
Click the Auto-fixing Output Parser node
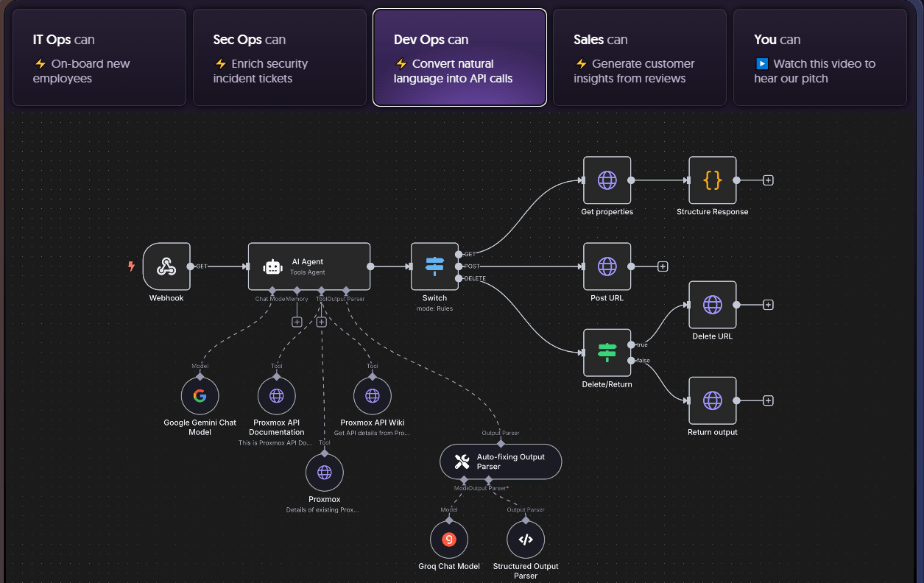coord(501,462)
